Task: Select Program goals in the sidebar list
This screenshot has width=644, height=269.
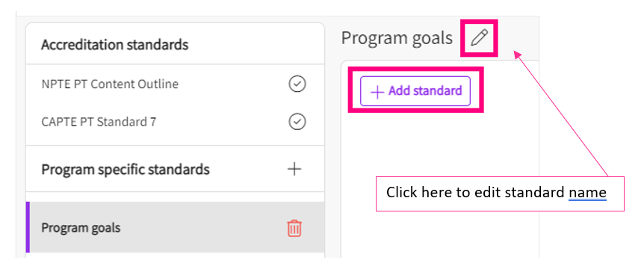Action: (175, 227)
